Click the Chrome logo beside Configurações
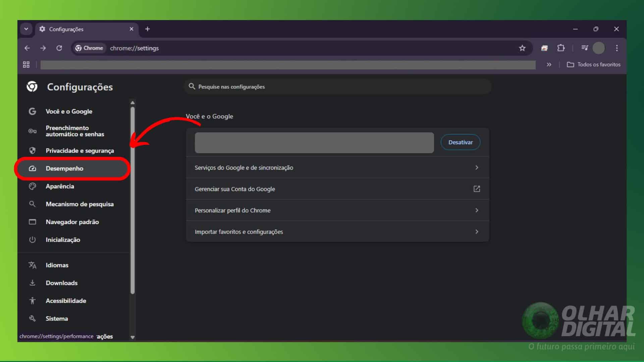The height and width of the screenshot is (362, 644). point(32,87)
